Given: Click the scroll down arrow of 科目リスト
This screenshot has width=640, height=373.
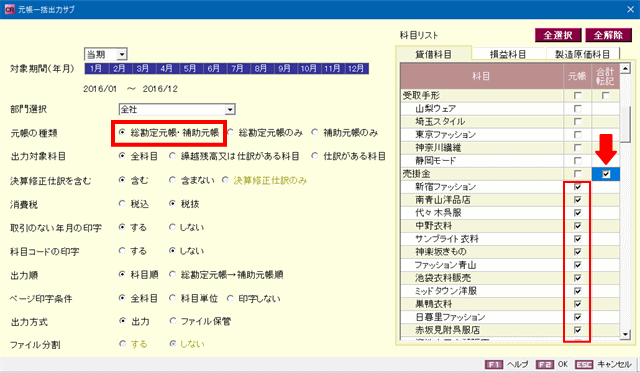Looking at the screenshot, I should [x=625, y=335].
